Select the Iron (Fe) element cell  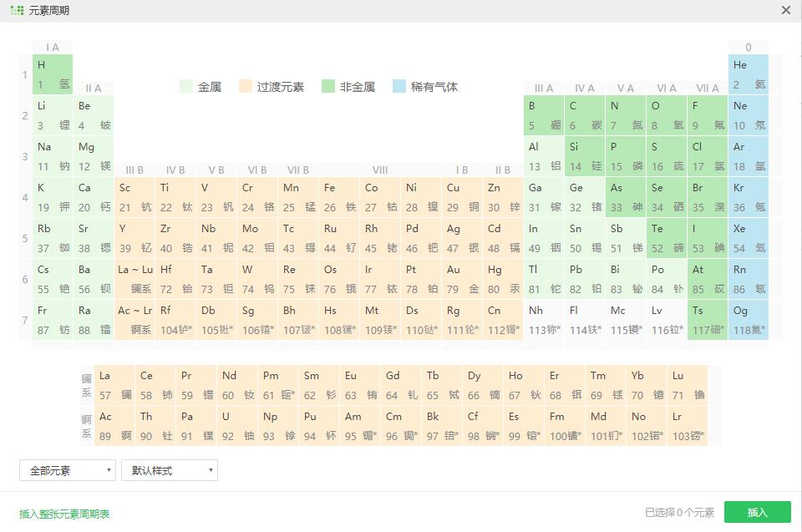click(340, 197)
